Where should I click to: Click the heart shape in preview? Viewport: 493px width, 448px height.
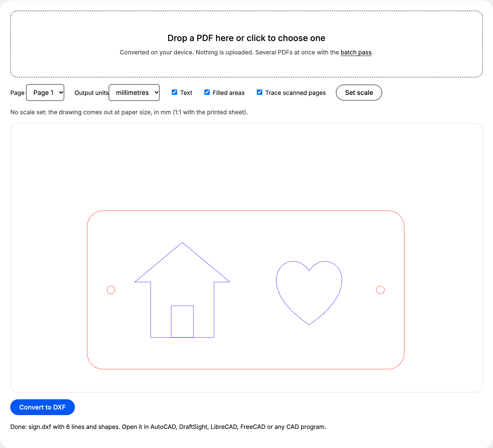[309, 293]
